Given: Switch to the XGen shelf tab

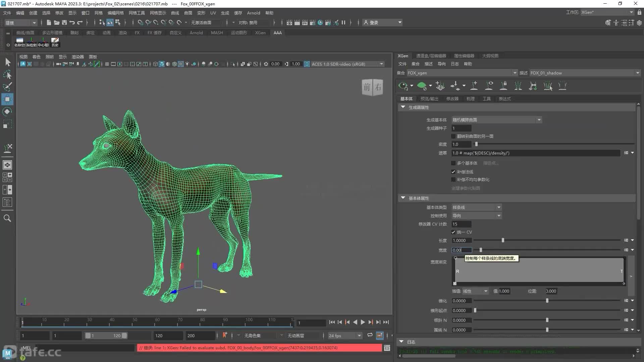Looking at the screenshot, I should point(260,33).
